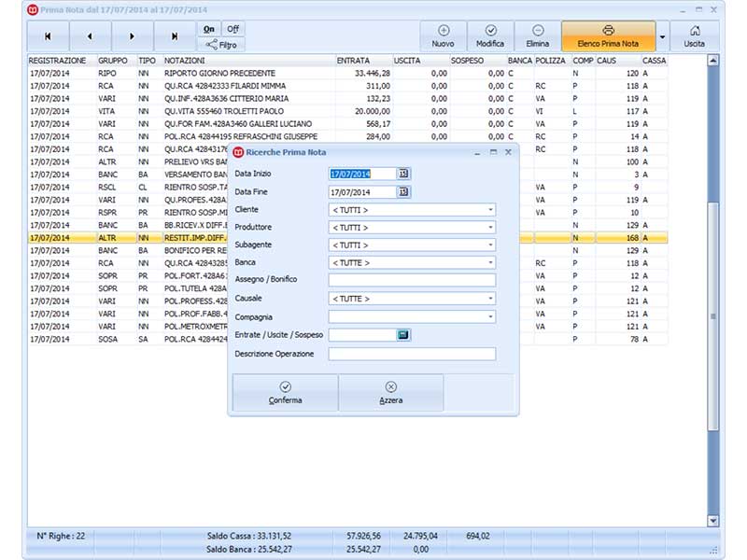Click the Nuovo plus toolbar button

[x=443, y=36]
